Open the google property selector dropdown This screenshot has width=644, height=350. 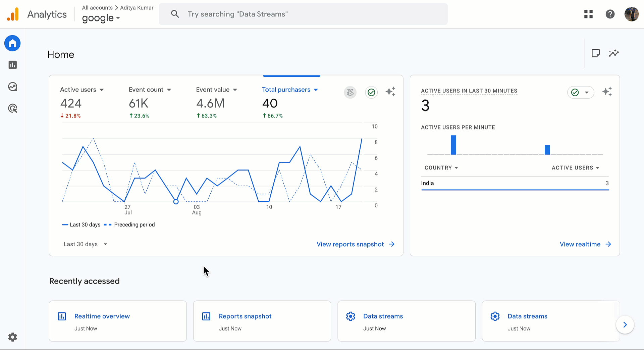(101, 18)
